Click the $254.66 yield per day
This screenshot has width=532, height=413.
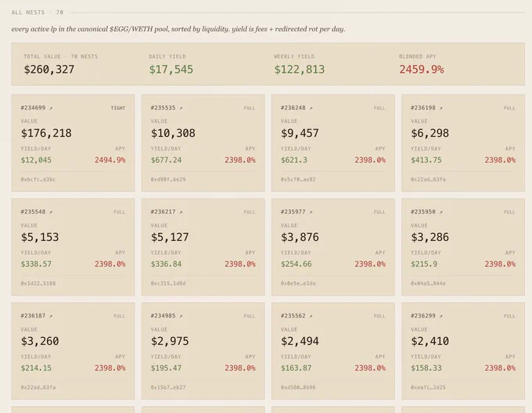tap(296, 264)
